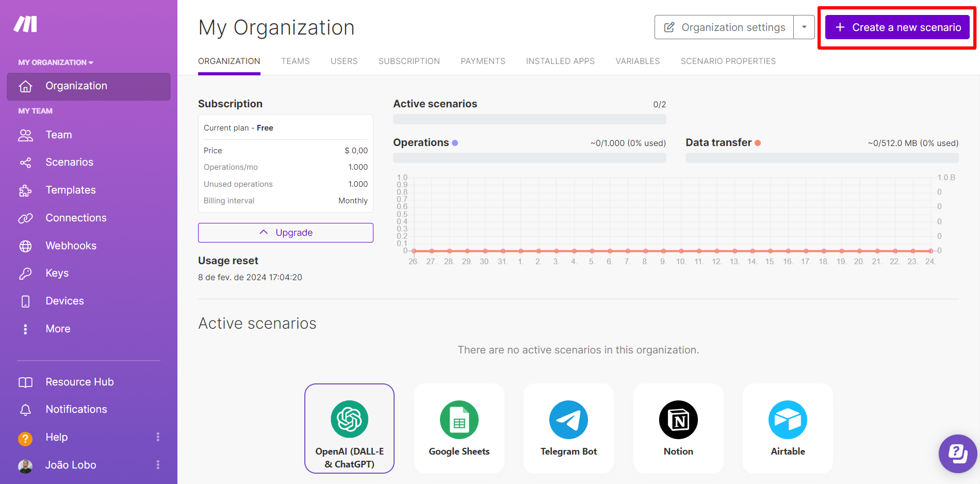The height and width of the screenshot is (484, 980).
Task: Expand the MY ORGANIZATION switcher
Action: coord(56,62)
